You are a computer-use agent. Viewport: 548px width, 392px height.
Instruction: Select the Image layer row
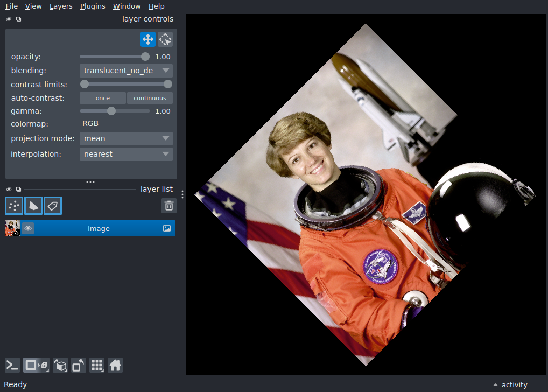coord(90,228)
